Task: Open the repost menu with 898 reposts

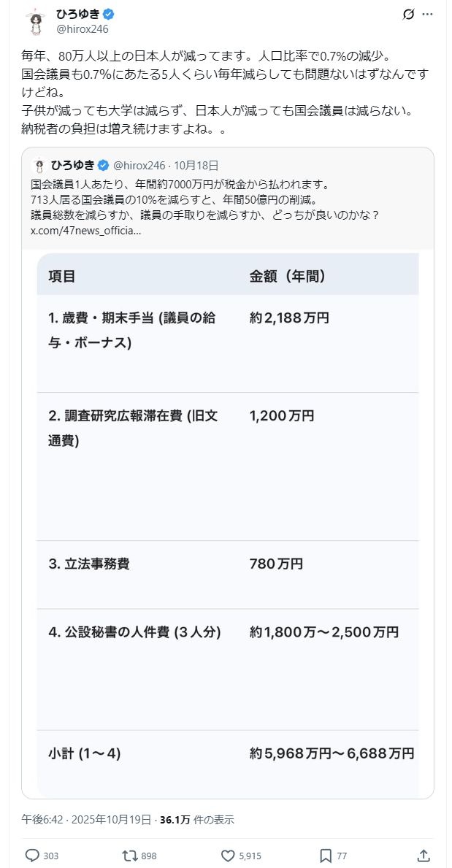Action: [x=129, y=856]
